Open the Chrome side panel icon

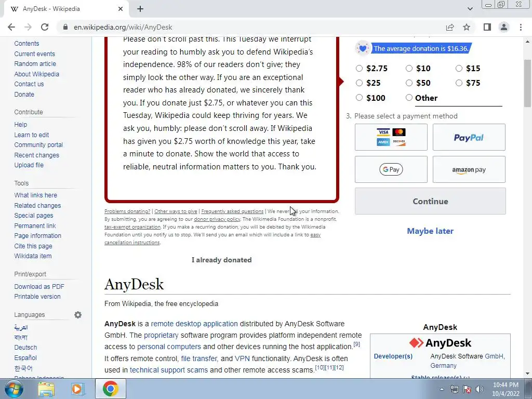[x=487, y=27]
